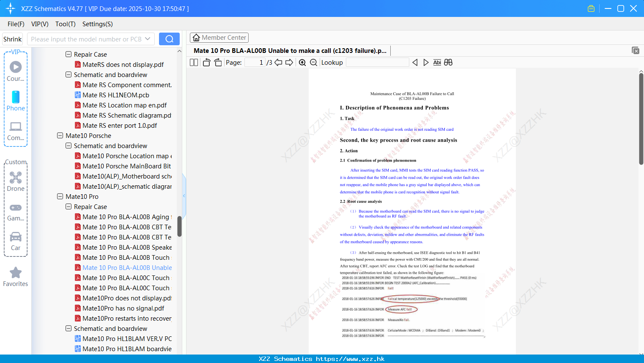Click the blue search button
This screenshot has height=363, width=644.
(169, 39)
